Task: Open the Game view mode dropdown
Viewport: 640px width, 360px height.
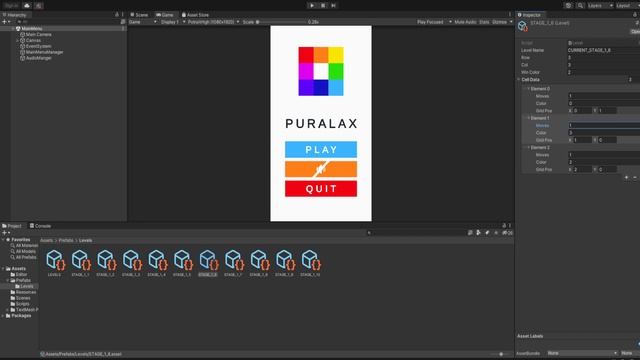Action: coord(143,22)
